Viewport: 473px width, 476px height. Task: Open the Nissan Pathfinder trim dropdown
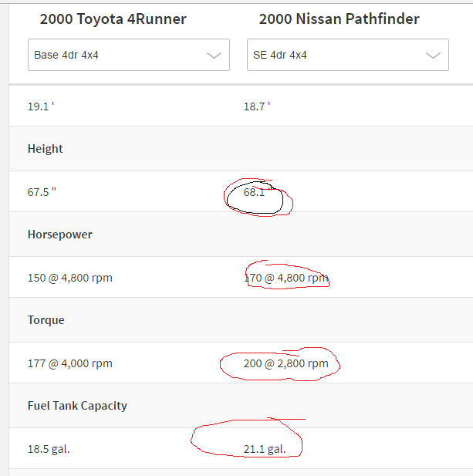[348, 55]
